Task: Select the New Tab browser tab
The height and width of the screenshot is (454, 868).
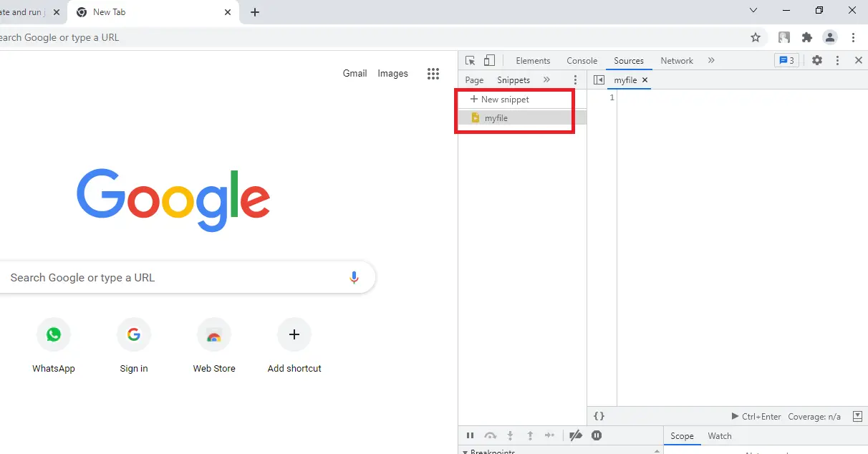Action: (x=154, y=12)
